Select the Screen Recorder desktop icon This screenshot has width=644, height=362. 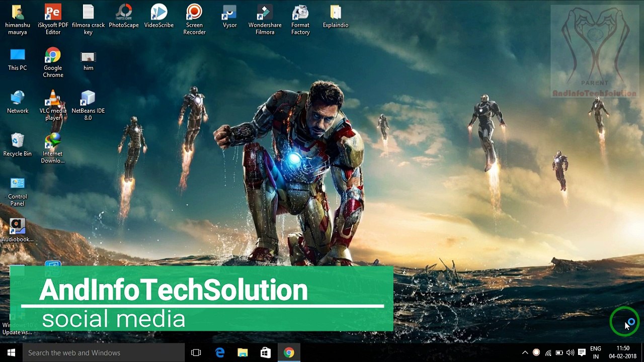tap(194, 20)
